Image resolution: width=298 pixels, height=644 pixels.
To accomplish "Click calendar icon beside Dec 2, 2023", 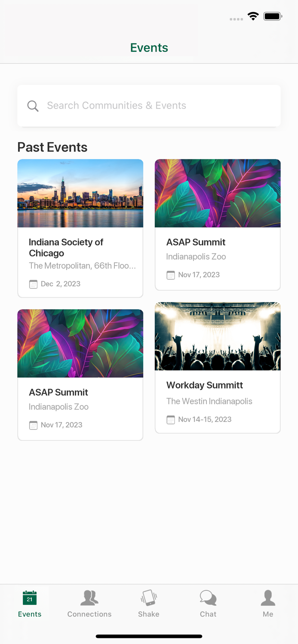I will click(33, 284).
